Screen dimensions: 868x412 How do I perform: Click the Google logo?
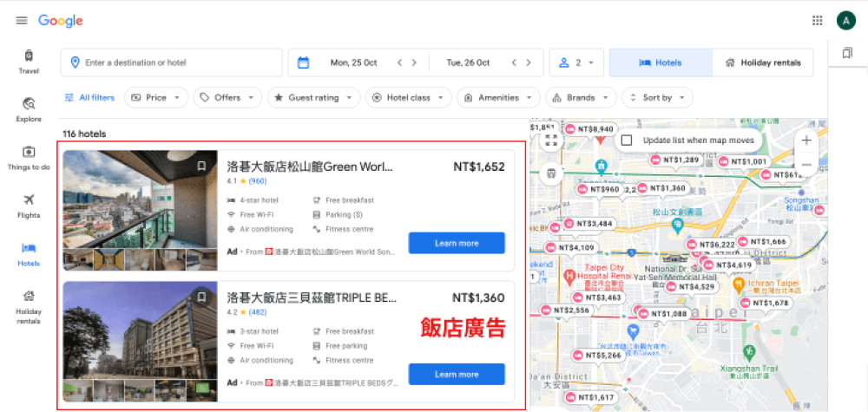[x=61, y=21]
